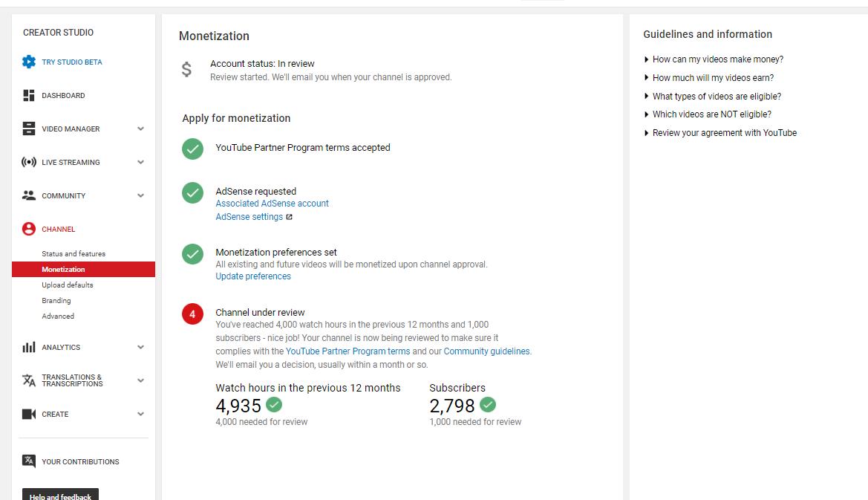This screenshot has width=868, height=500.
Task: Open YouTube Partner Program terms link
Action: point(347,351)
